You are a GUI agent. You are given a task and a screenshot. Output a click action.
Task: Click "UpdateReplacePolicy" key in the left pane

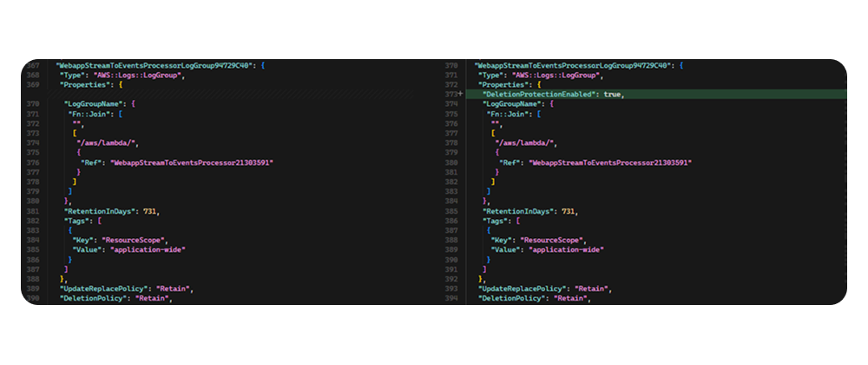(x=100, y=289)
